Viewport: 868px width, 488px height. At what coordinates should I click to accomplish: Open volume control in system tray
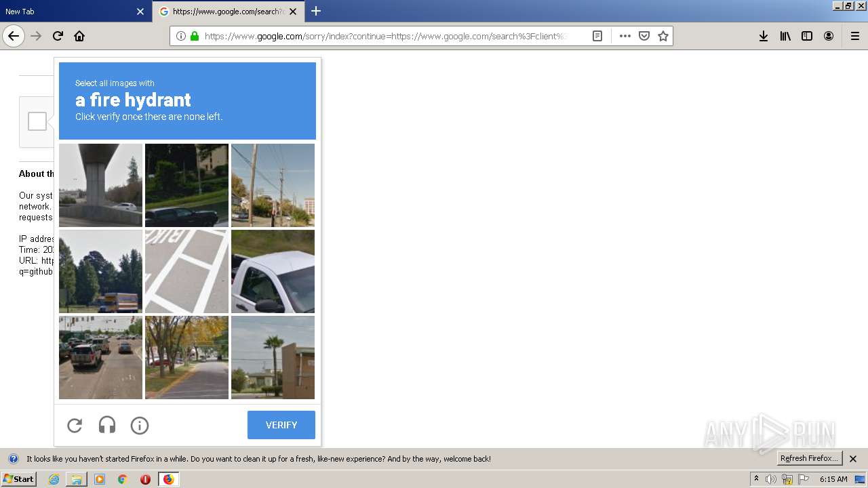(771, 479)
